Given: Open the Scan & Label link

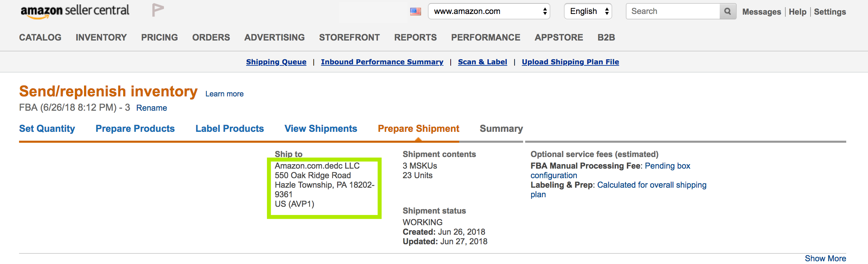Looking at the screenshot, I should [x=482, y=62].
